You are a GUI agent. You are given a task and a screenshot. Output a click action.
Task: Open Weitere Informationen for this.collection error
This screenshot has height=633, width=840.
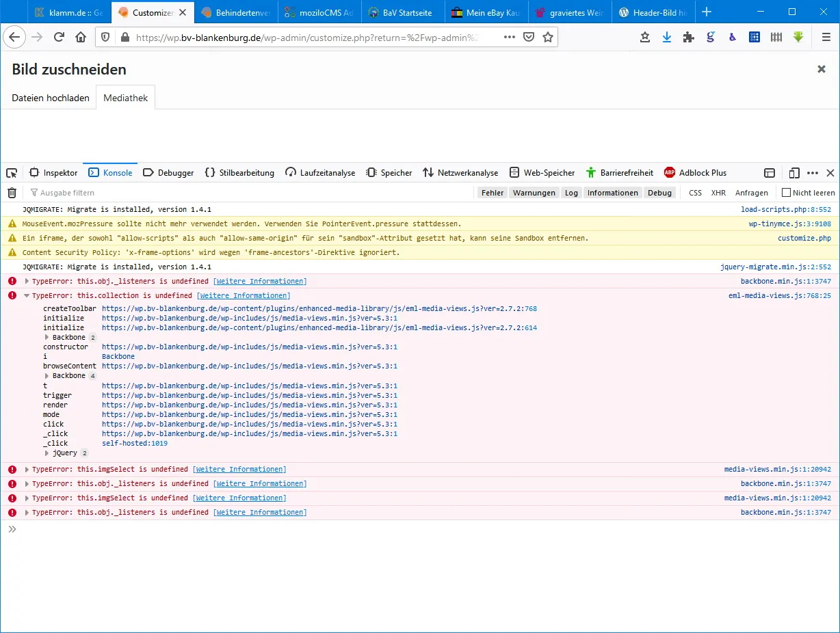click(x=244, y=296)
